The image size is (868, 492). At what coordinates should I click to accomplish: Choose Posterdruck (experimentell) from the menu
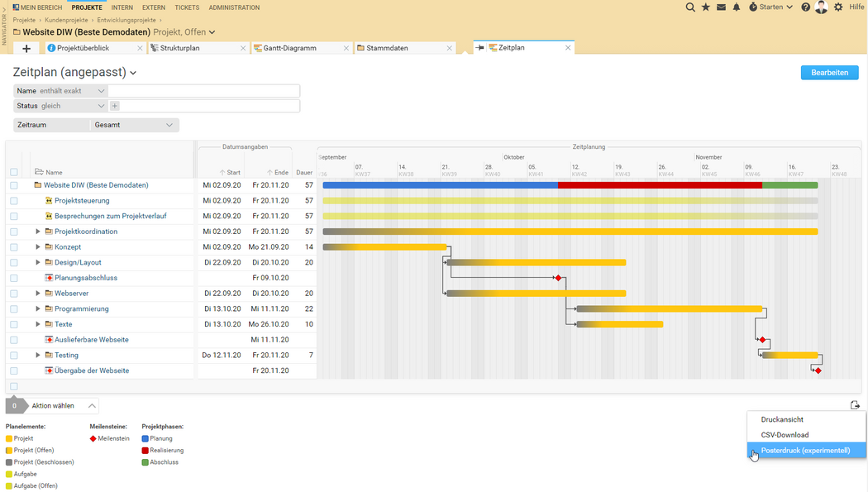805,451
